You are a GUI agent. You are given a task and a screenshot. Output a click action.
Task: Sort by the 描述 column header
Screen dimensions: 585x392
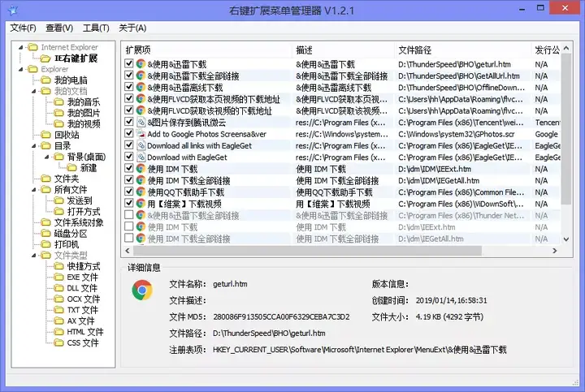343,50
